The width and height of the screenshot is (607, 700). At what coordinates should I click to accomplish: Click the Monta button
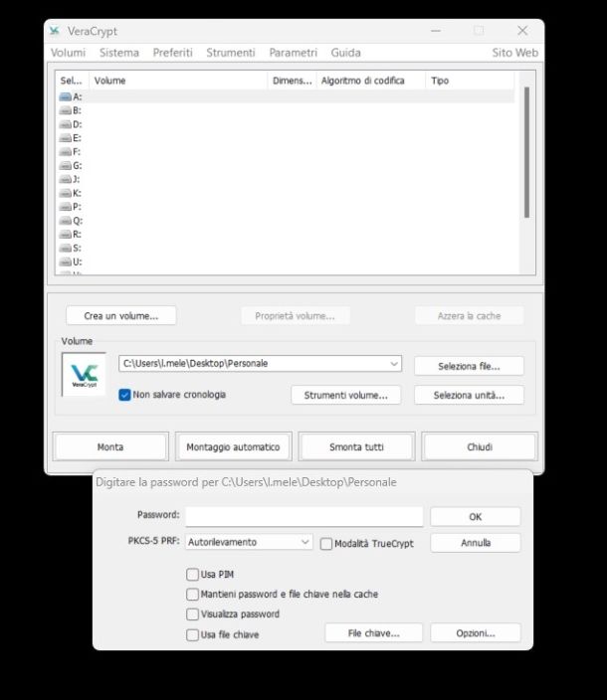[110, 446]
